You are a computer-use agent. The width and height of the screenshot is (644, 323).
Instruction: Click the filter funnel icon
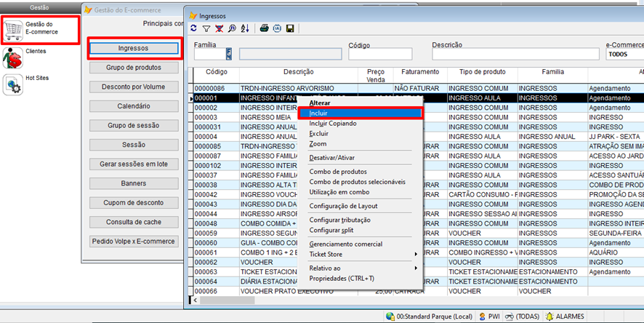(x=206, y=28)
